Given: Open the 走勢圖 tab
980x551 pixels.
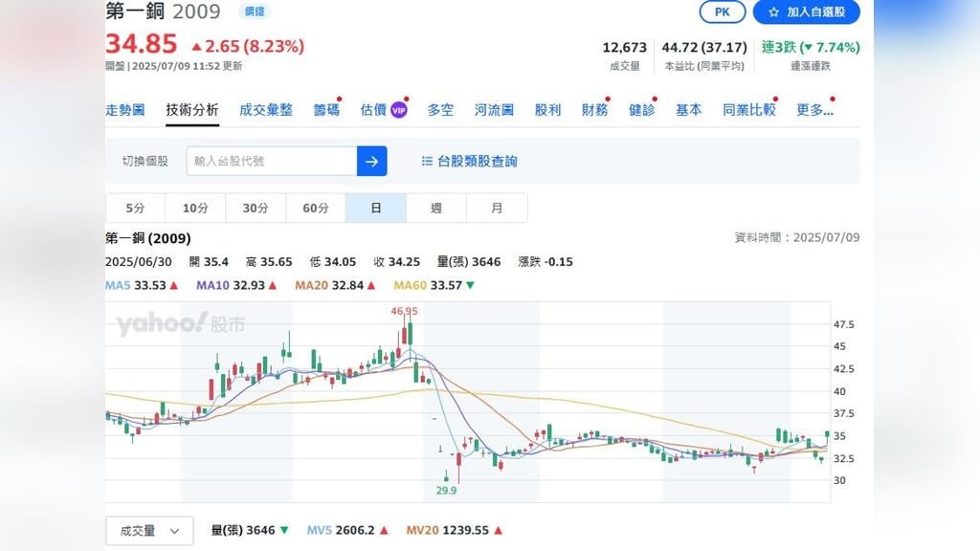Looking at the screenshot, I should tap(124, 110).
